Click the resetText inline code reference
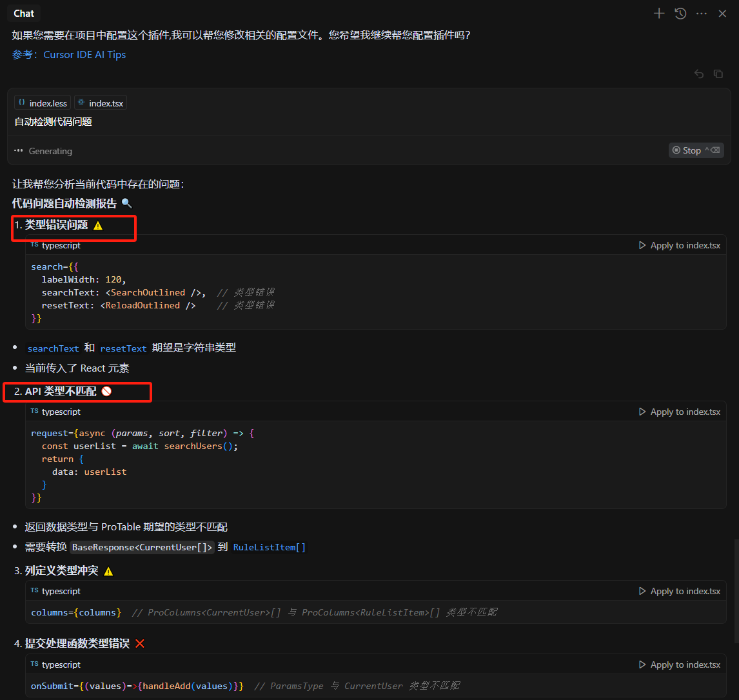This screenshot has width=739, height=700. pos(123,348)
